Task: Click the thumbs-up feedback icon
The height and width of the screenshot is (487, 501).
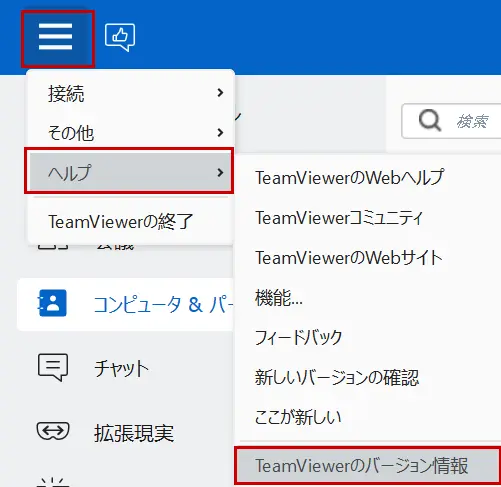Action: [x=120, y=37]
